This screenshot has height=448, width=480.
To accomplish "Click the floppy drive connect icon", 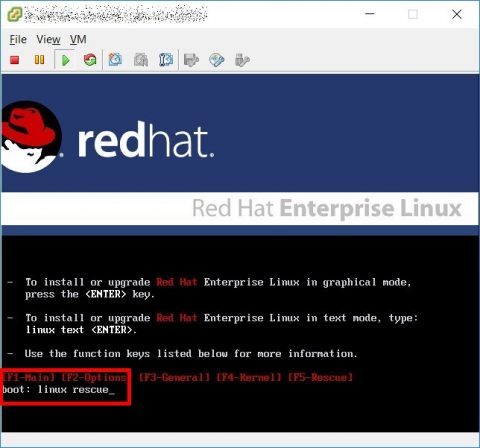I will click(191, 60).
